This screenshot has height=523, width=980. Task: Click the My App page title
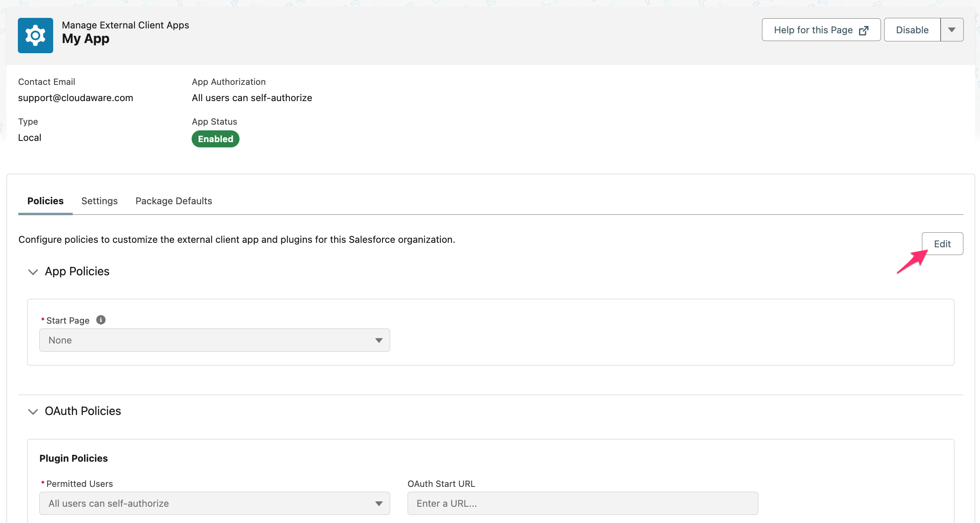tap(86, 39)
